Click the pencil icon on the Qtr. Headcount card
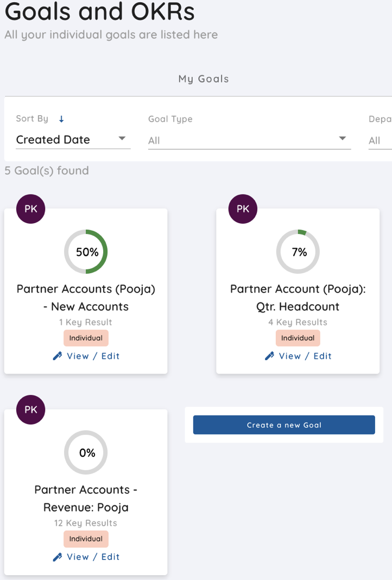 click(269, 356)
